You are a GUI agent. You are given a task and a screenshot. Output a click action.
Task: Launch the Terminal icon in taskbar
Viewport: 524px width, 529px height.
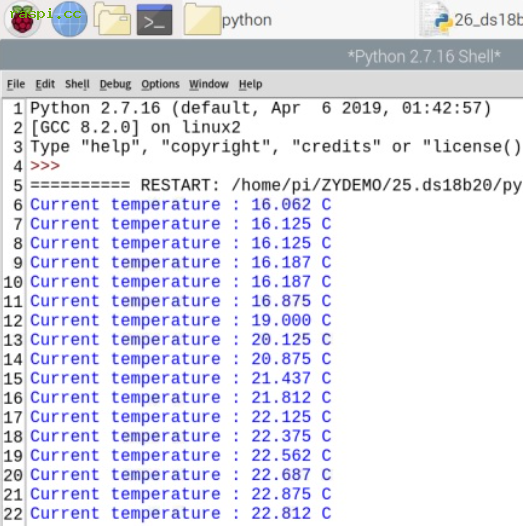[x=155, y=20]
